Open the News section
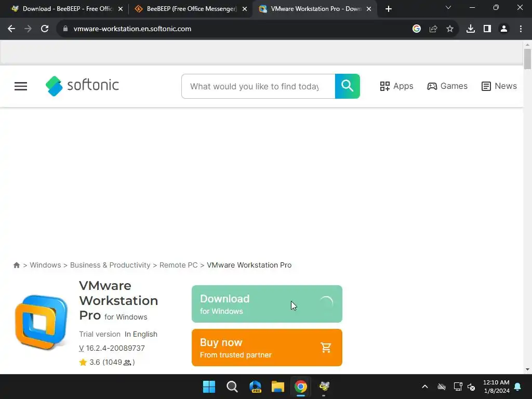 [x=499, y=86]
